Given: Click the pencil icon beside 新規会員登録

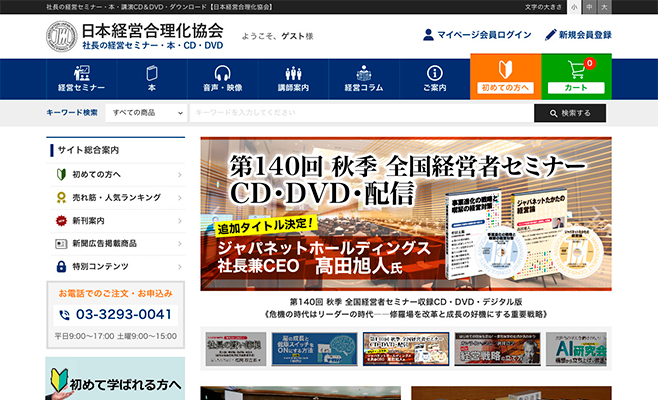Looking at the screenshot, I should [550, 35].
